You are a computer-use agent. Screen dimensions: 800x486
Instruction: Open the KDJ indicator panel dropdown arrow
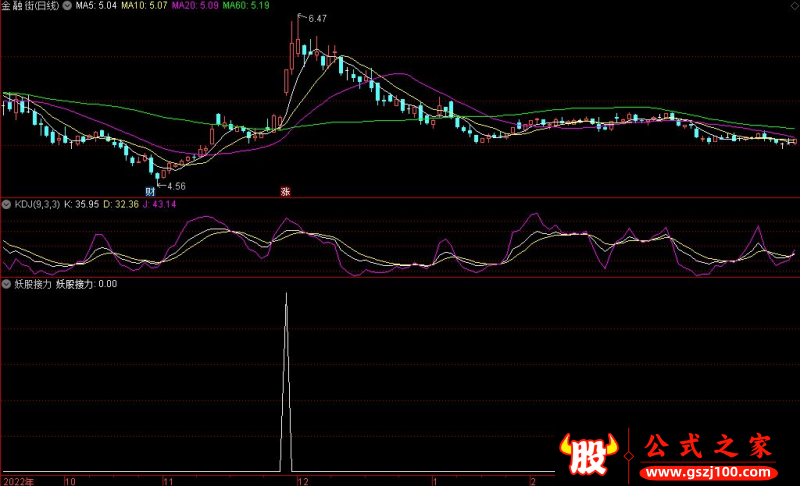[x=7, y=204]
